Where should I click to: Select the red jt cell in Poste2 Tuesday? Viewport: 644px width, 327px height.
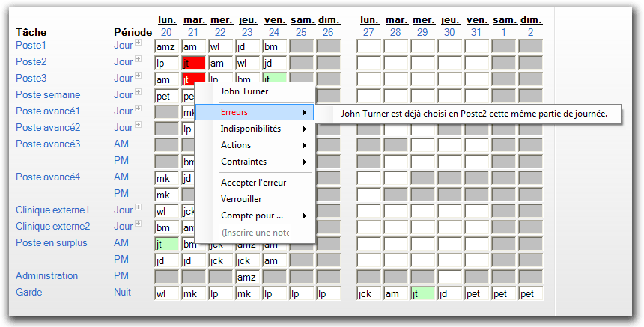(193, 63)
